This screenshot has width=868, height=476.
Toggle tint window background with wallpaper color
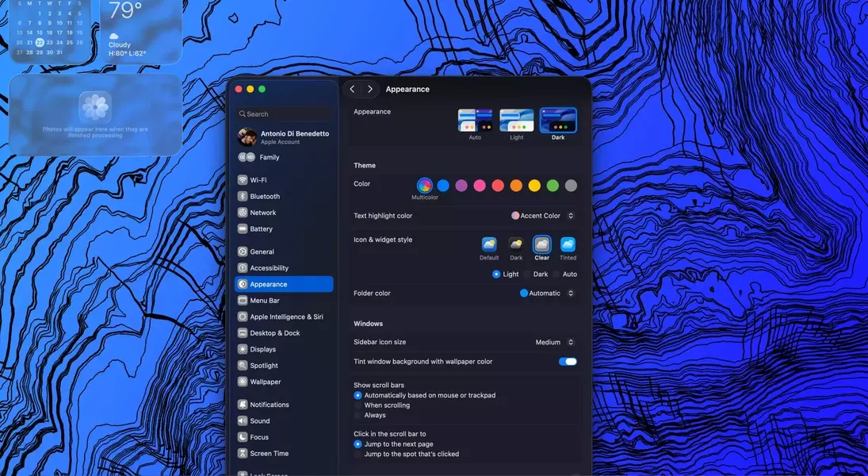click(568, 362)
